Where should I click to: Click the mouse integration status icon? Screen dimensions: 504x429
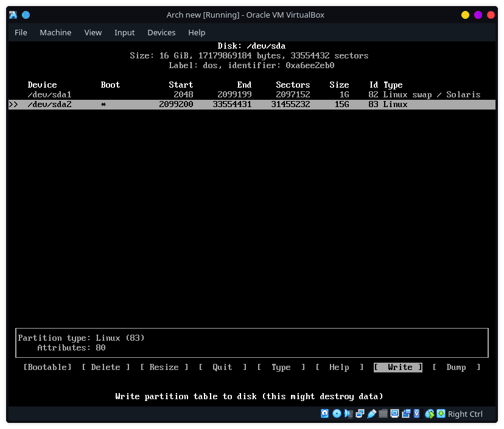[x=429, y=414]
